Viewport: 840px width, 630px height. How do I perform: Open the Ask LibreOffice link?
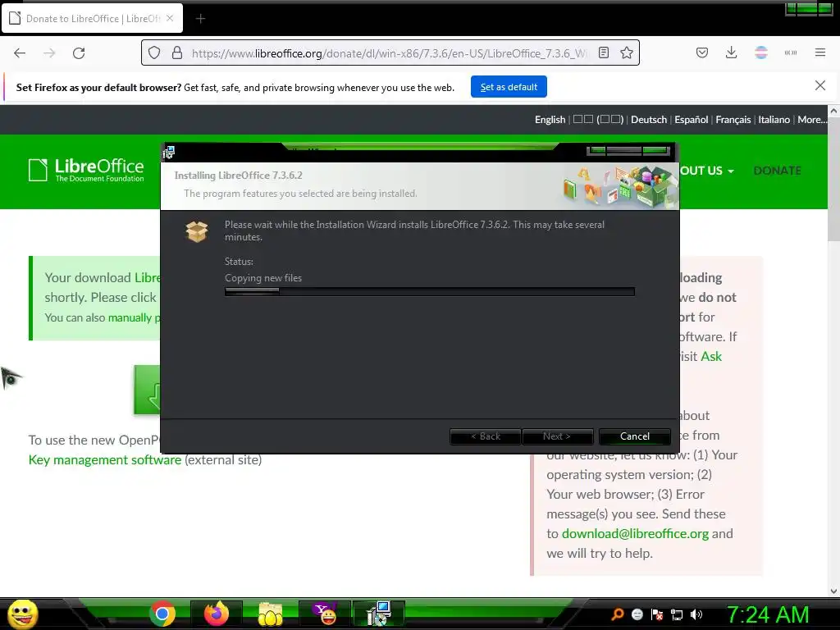click(711, 356)
